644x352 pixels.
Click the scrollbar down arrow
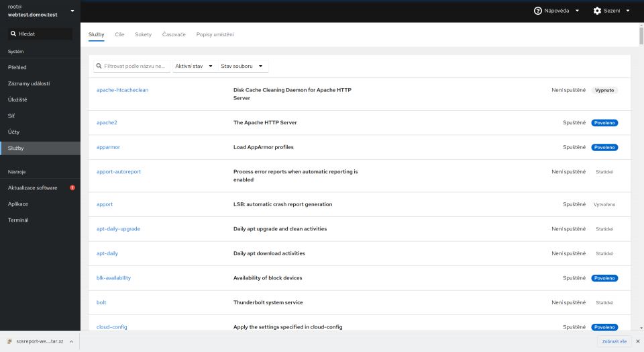point(641,328)
